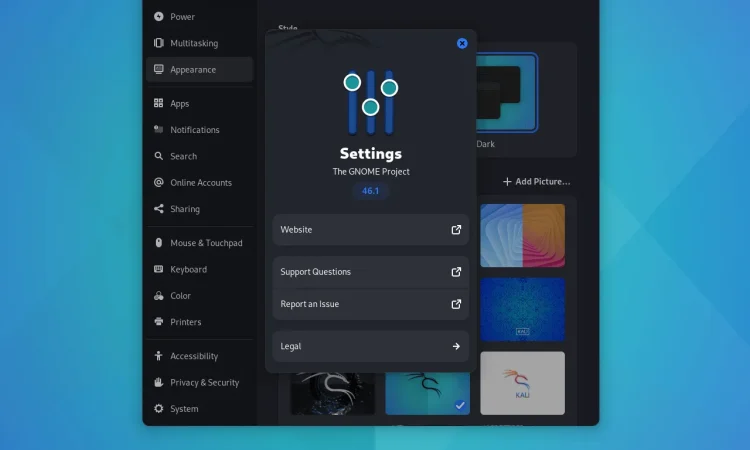Click the Accessibility person icon
750x450 pixels.
(x=159, y=356)
